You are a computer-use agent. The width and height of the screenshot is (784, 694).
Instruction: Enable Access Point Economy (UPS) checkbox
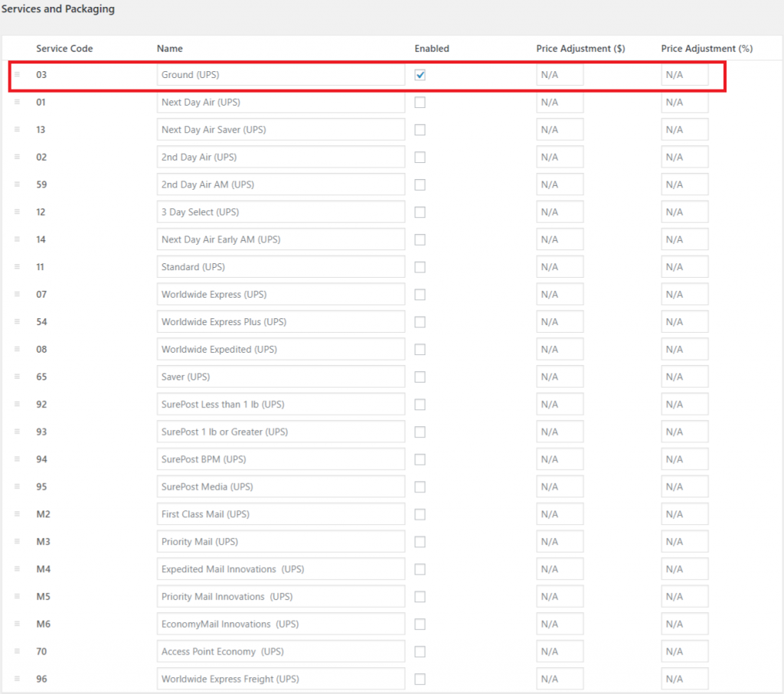(420, 652)
